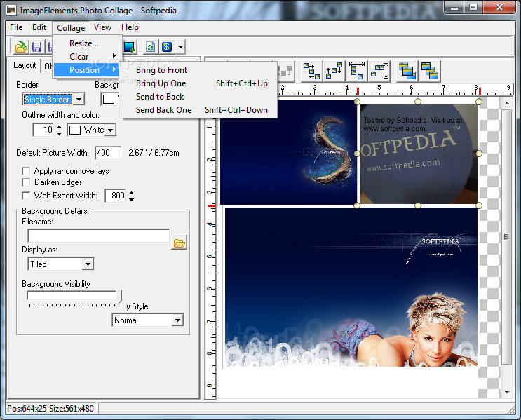Click canvas vertical scrollbar down arrow

(507, 393)
